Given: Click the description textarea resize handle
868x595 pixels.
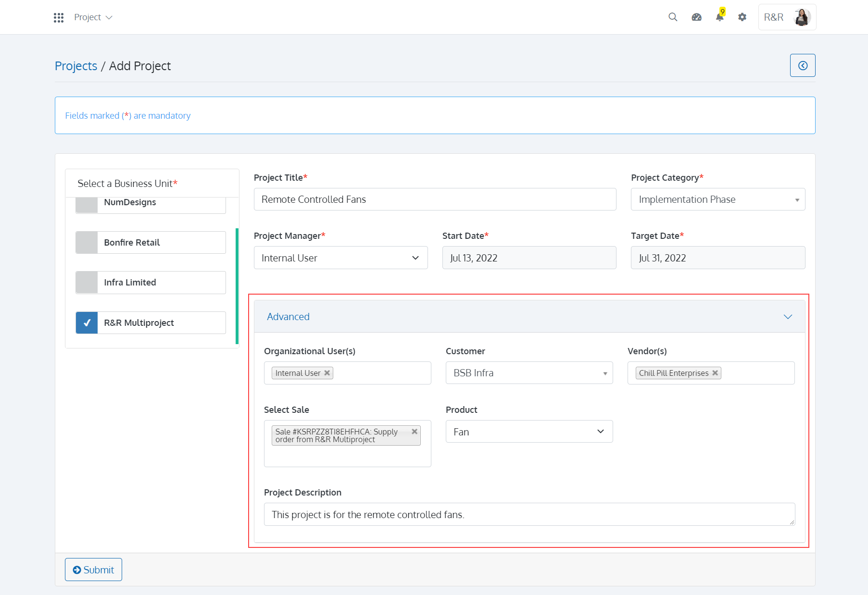Looking at the screenshot, I should coord(792,522).
